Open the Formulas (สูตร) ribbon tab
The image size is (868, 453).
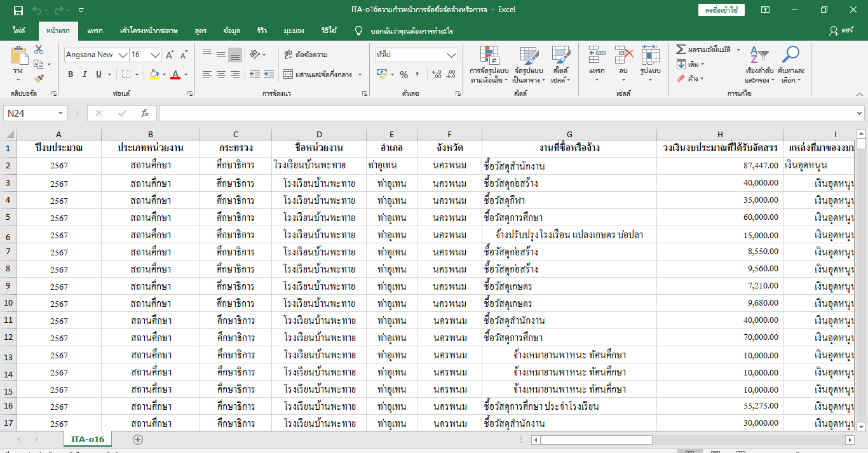click(x=201, y=30)
